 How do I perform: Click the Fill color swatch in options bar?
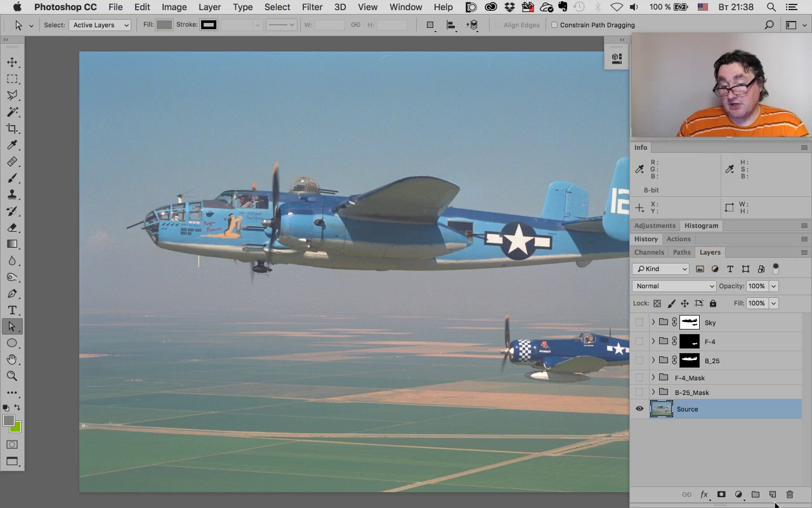pyautogui.click(x=164, y=25)
